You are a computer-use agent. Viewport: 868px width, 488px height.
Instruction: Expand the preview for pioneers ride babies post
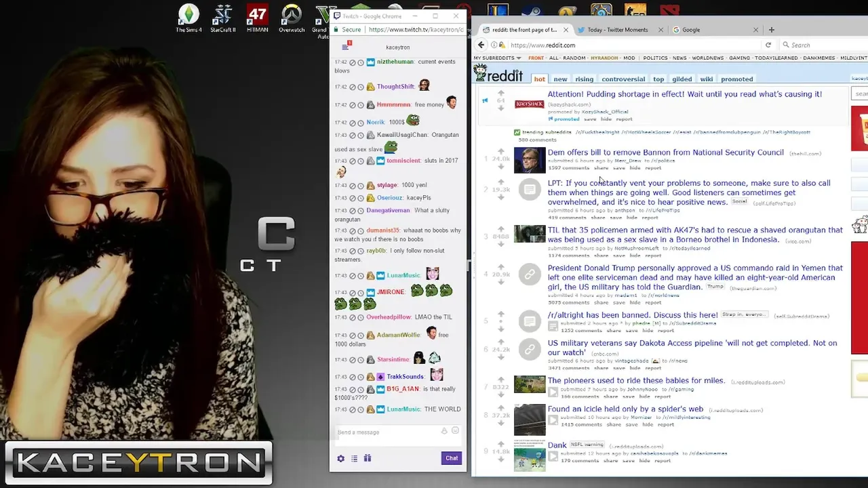(x=553, y=392)
